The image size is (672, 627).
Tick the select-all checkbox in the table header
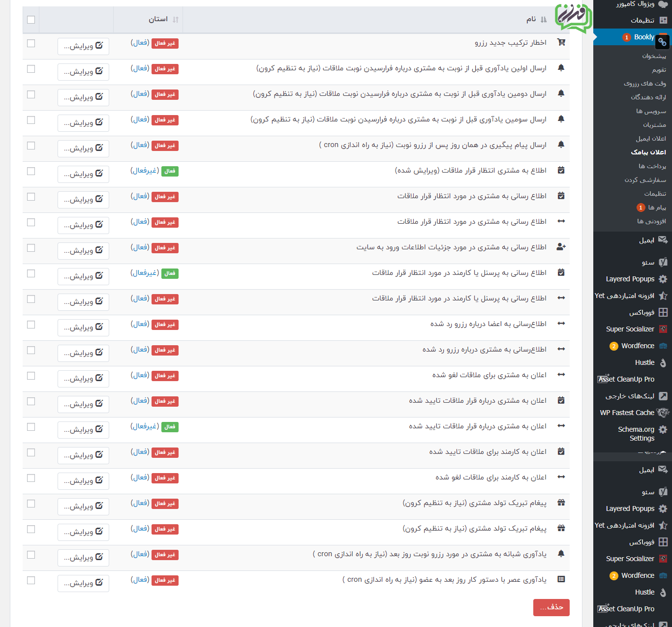coord(31,20)
